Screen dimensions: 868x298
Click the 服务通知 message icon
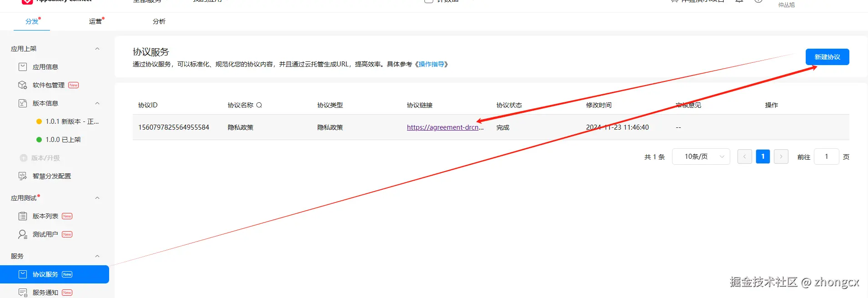tap(23, 293)
